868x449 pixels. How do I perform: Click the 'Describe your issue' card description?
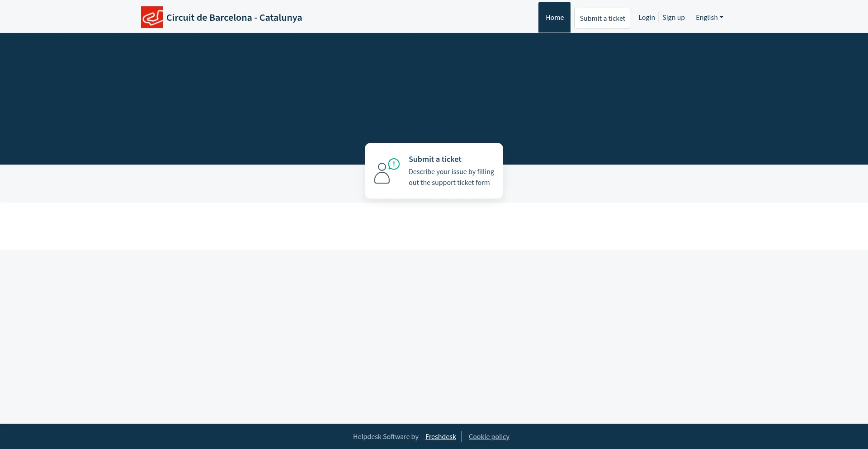pyautogui.click(x=451, y=177)
